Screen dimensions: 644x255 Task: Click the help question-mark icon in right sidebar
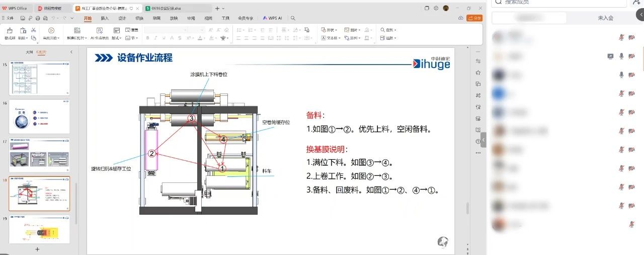477,141
